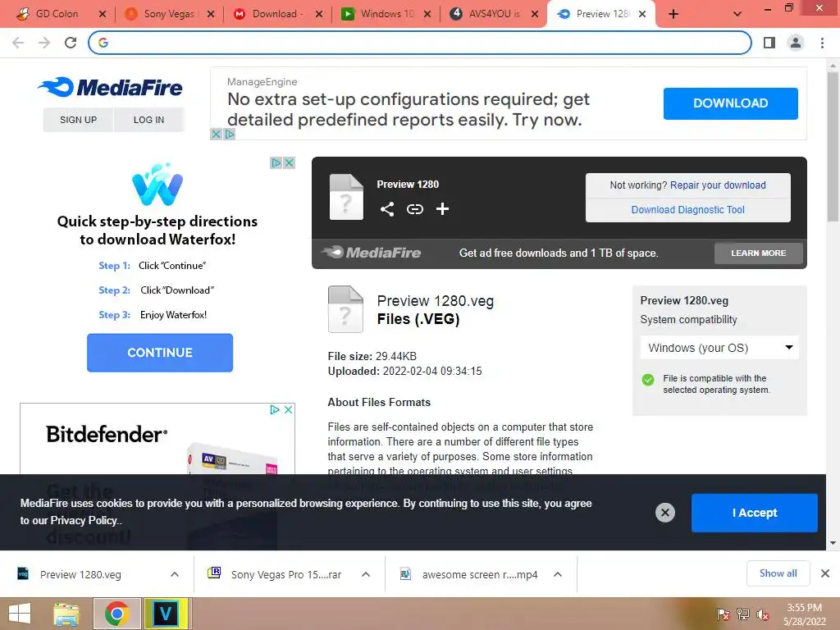The height and width of the screenshot is (630, 840).
Task: Close the downloads bar X
Action: (x=825, y=573)
